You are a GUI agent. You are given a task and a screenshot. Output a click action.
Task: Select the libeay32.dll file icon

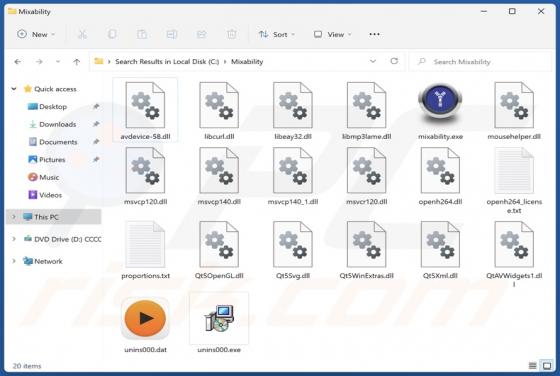[293, 105]
